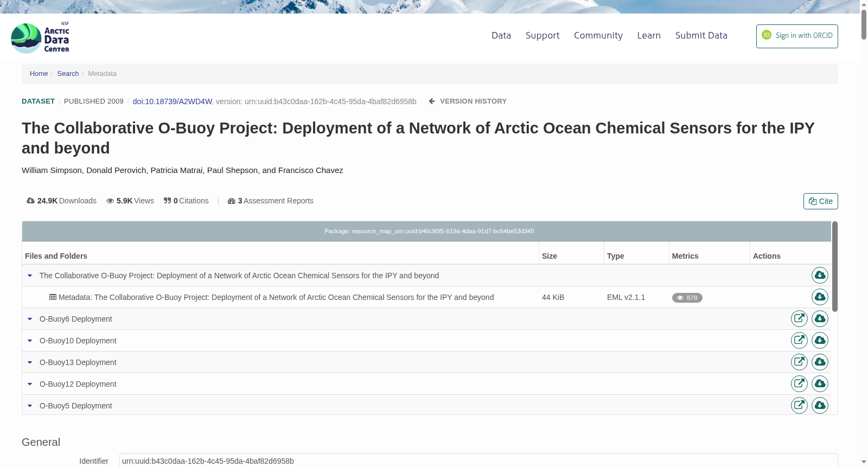Collapse the Collaborative O-Buoy Project root folder
Viewport: 868px width, 467px height.
(x=30, y=276)
